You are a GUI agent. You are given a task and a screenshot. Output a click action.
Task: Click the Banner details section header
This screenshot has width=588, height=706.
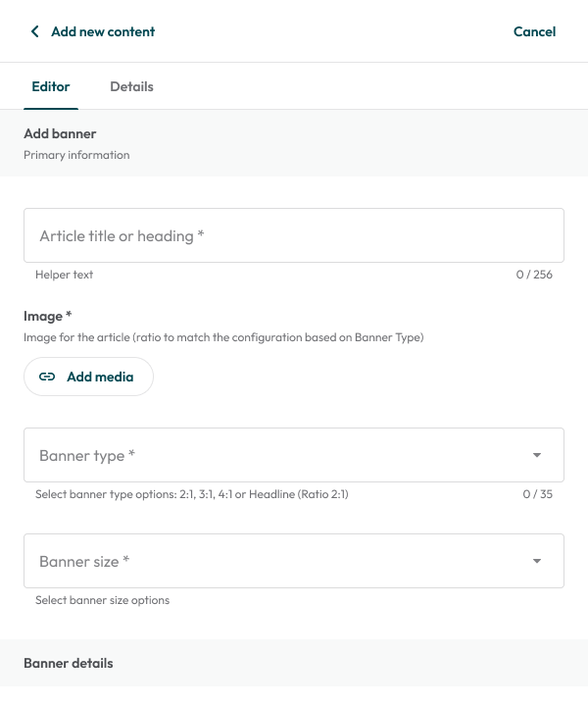coord(69,663)
